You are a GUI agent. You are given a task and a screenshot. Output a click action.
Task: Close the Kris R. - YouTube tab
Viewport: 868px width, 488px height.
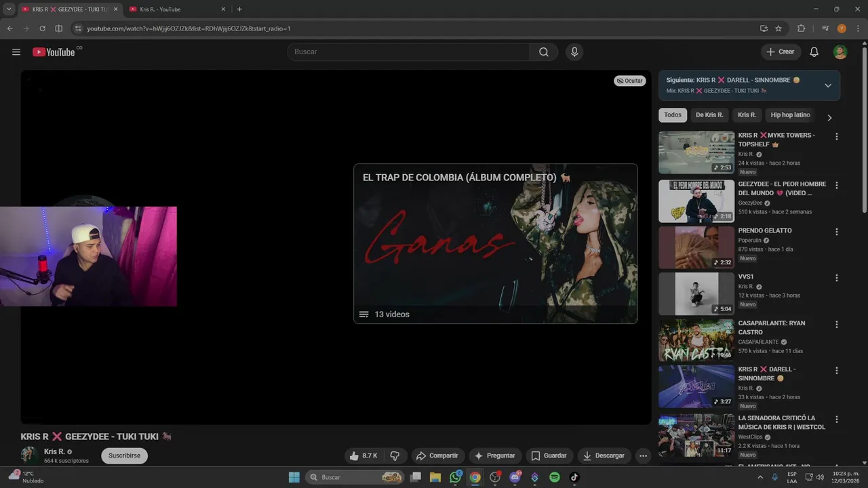223,9
